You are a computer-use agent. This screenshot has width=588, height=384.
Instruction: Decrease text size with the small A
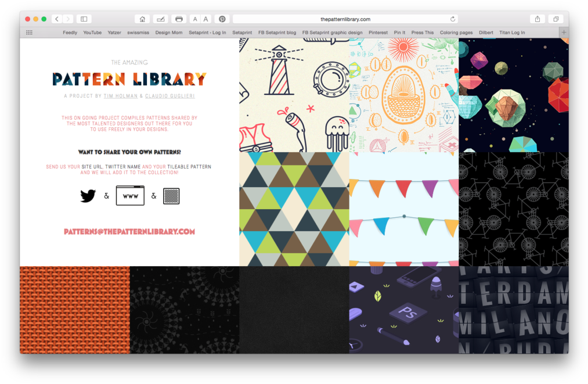point(196,18)
